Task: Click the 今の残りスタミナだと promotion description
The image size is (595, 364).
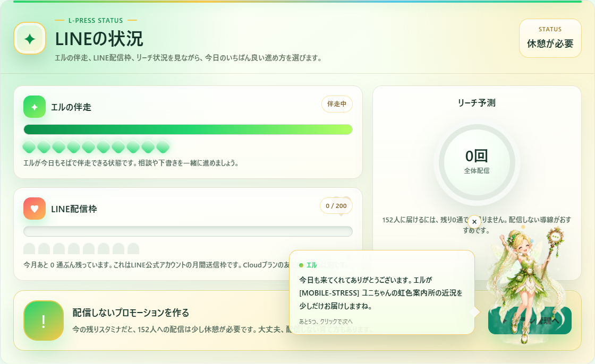Action: click(x=223, y=330)
